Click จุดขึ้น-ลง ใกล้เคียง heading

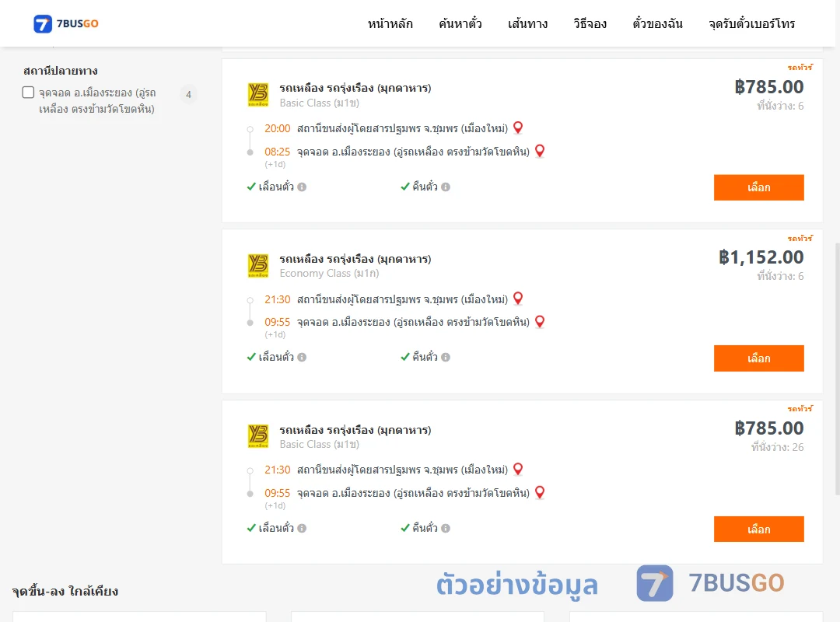coord(65,591)
